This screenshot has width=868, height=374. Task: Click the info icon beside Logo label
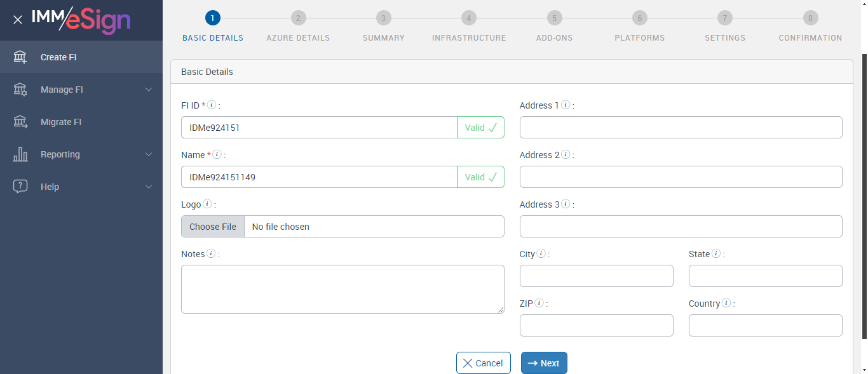click(207, 204)
